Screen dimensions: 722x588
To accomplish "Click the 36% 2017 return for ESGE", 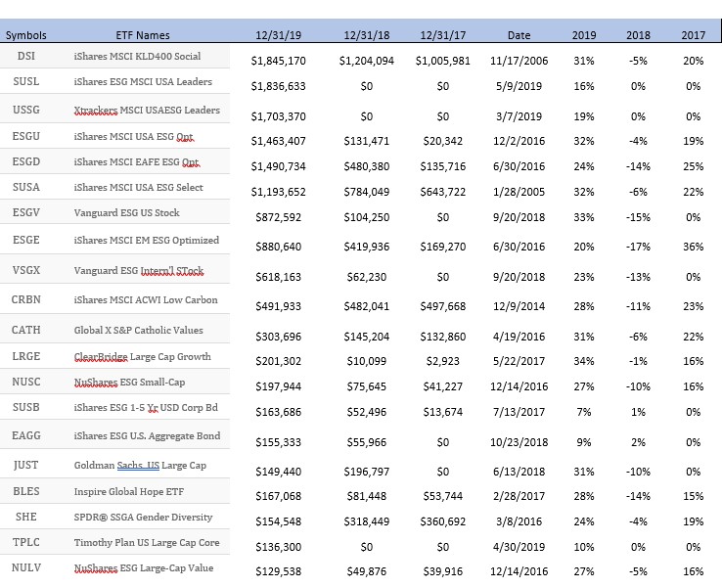I will [x=693, y=247].
